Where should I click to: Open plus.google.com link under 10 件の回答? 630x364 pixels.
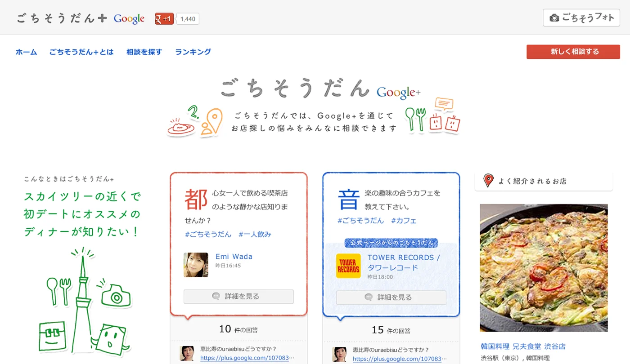(247, 358)
